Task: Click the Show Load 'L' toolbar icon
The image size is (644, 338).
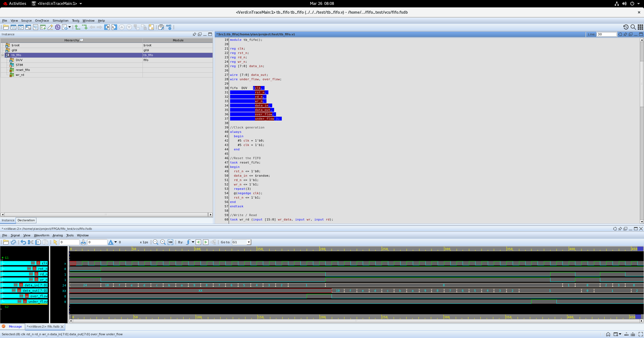Action: tap(114, 27)
